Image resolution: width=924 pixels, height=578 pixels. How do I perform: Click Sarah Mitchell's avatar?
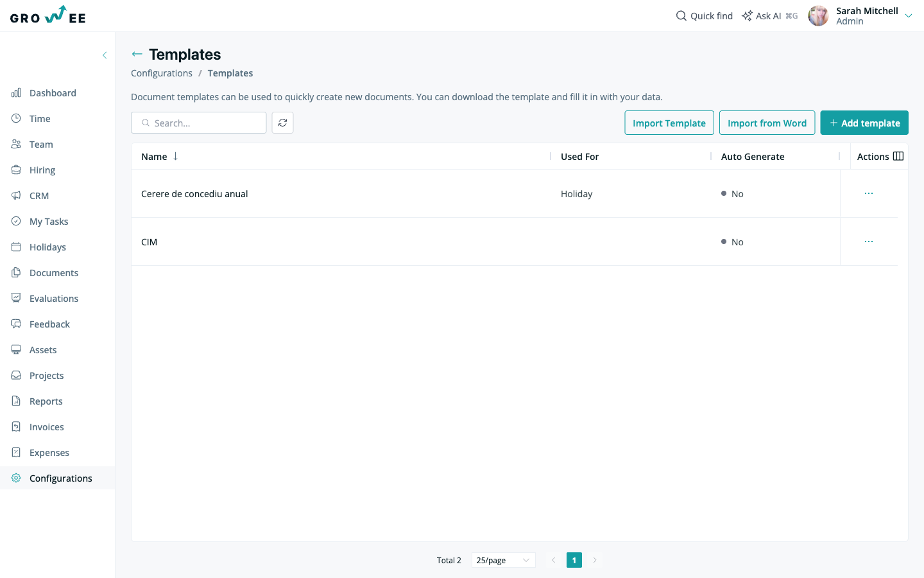pyautogui.click(x=818, y=16)
